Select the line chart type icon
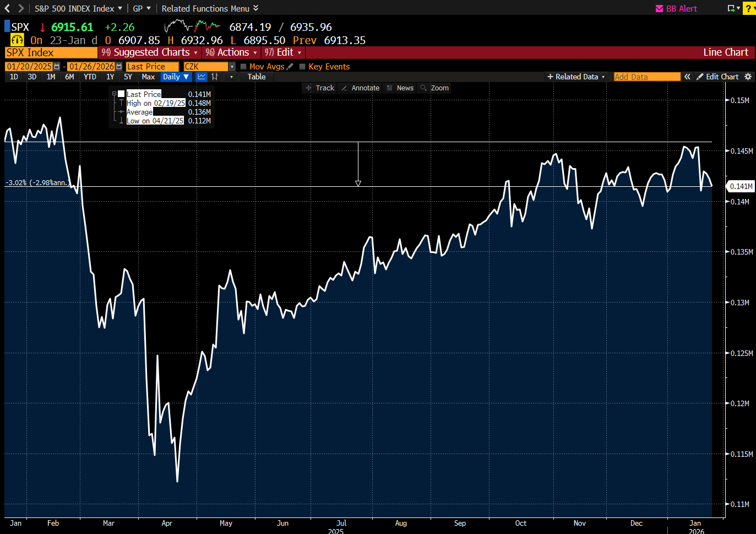Viewport: 756px width, 534px height. point(202,77)
